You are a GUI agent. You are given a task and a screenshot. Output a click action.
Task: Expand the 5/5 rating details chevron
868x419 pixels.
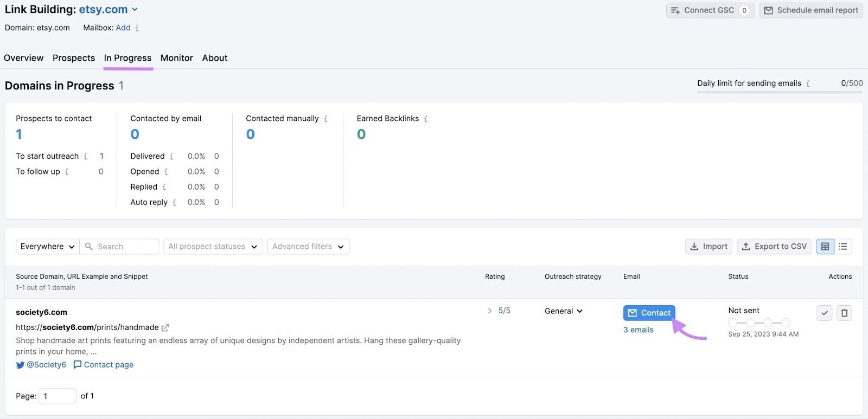pyautogui.click(x=490, y=311)
